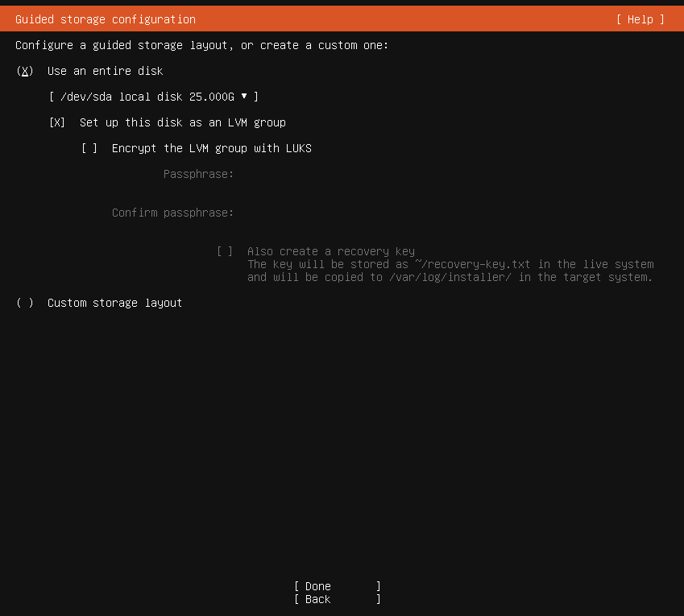Click the 'Also create a recovery key' label

point(330,251)
